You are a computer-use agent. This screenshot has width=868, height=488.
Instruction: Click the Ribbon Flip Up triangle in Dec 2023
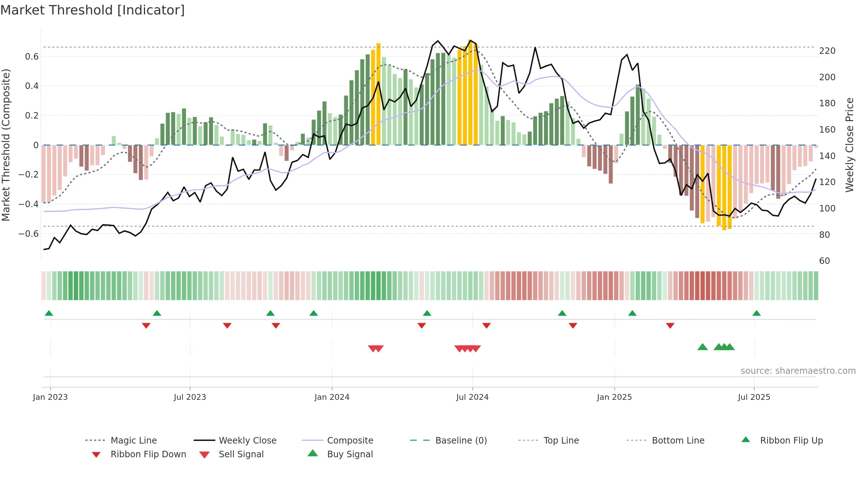tap(314, 313)
